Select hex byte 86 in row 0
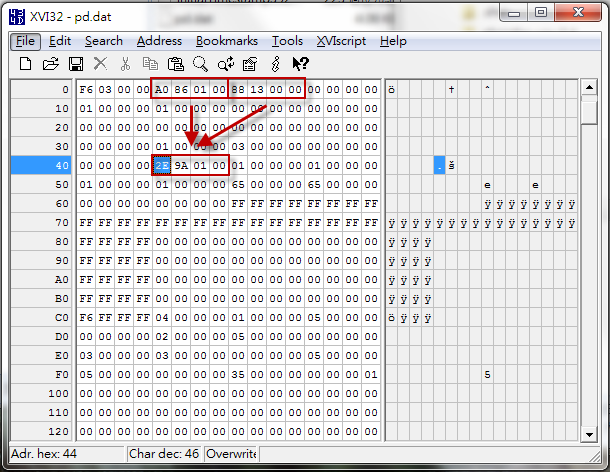Image resolution: width=610 pixels, height=472 pixels. point(181,89)
